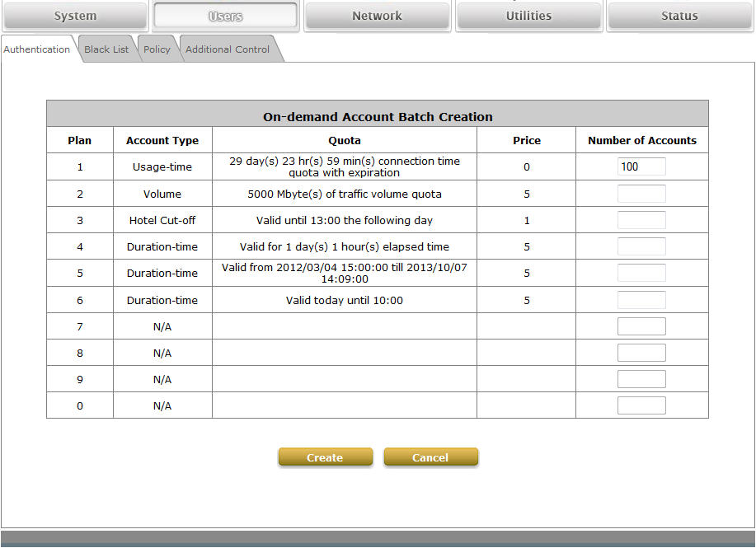This screenshot has height=548, width=756.
Task: Switch to the Black List tab
Action: pos(106,49)
